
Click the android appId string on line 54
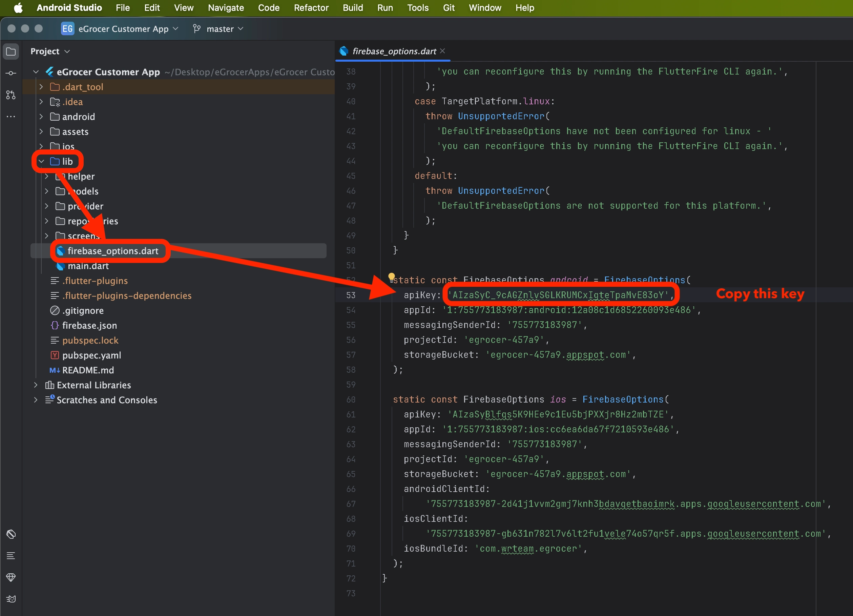click(569, 310)
